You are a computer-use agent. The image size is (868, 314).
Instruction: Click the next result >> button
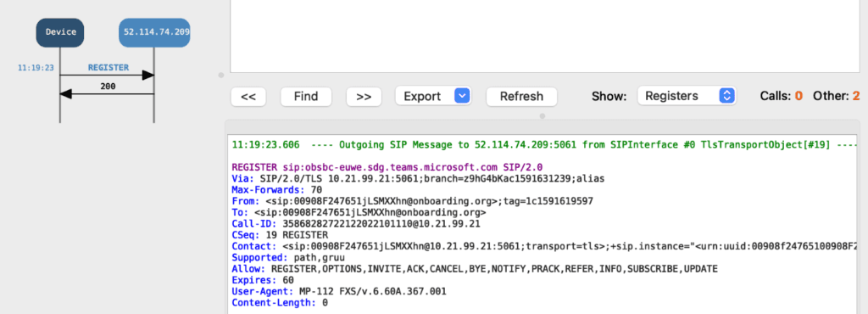point(364,97)
